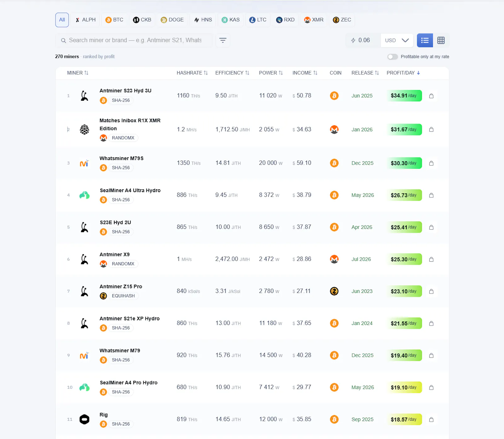This screenshot has width=504, height=439.
Task: Click bag icon for S23E Hyd 2U
Action: click(431, 227)
